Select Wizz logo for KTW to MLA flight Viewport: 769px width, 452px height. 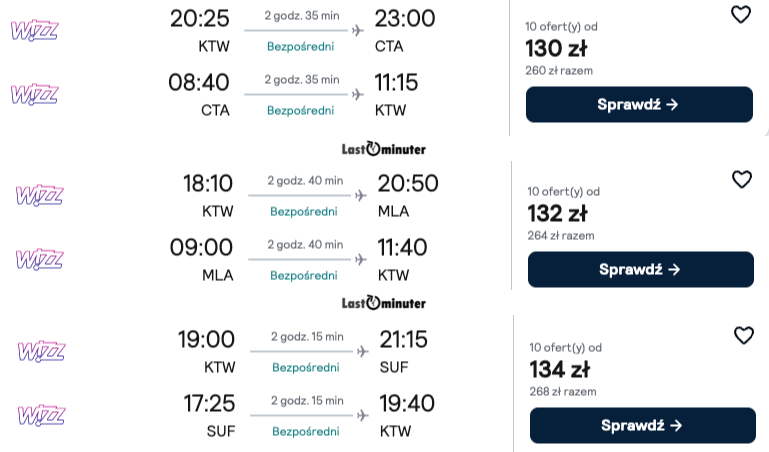click(x=39, y=195)
